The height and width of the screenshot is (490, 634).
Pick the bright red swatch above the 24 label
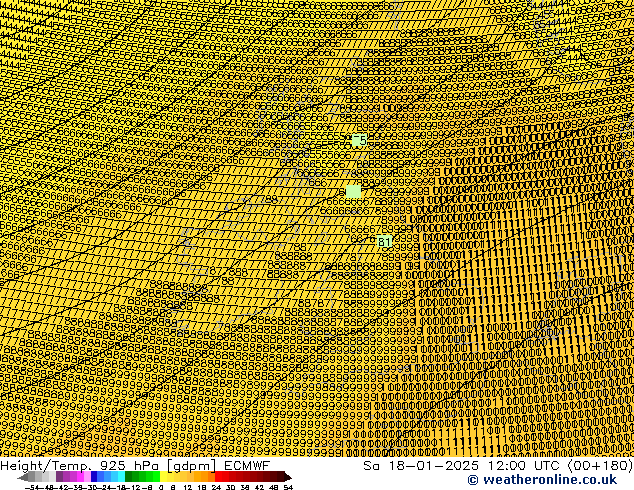point(218,477)
